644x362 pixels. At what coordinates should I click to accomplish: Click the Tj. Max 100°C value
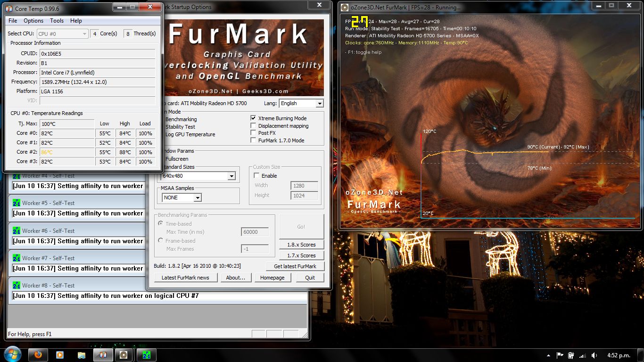click(67, 124)
